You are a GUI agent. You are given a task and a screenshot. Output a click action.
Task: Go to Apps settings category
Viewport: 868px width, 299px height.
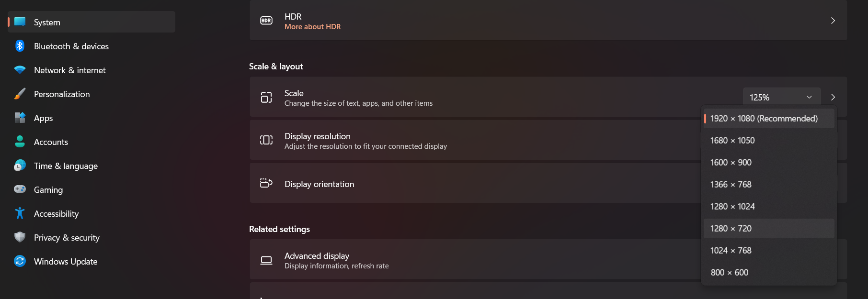coord(43,118)
